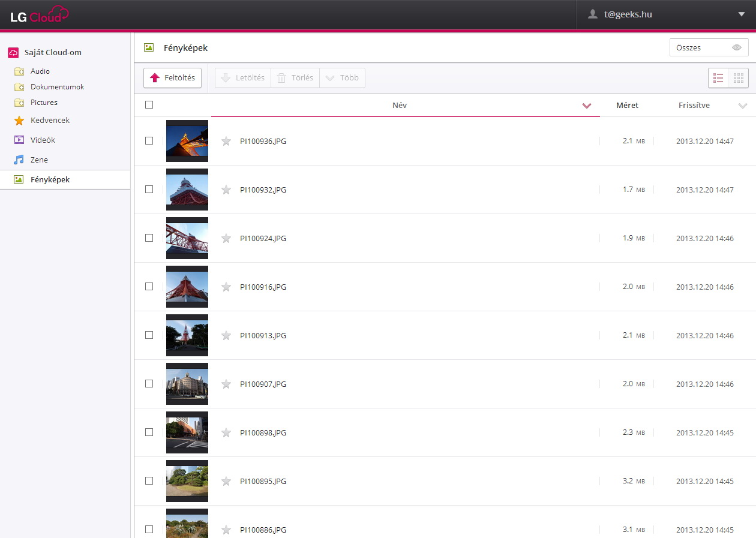Favorite PI100936.JPG with its star
Screen dimensions: 756x538
(x=226, y=141)
